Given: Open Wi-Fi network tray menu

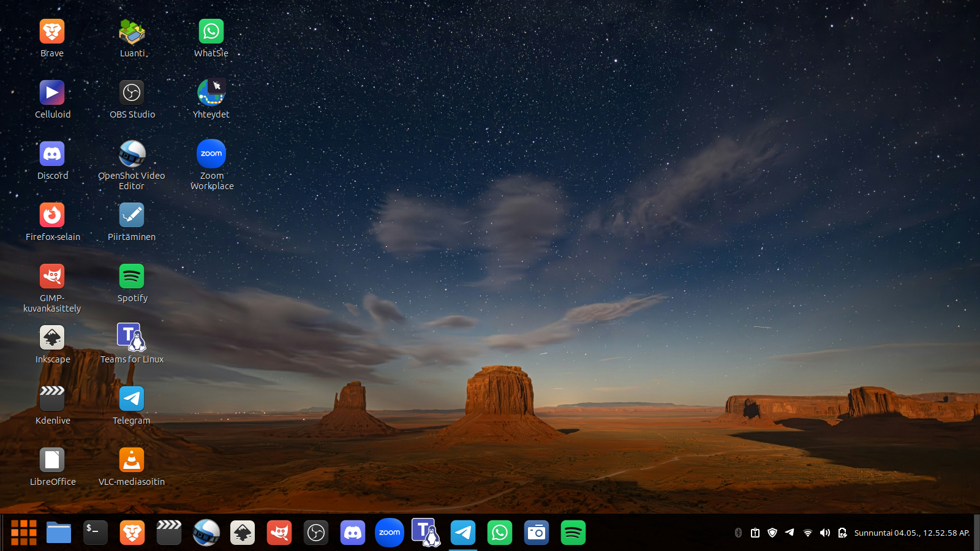Looking at the screenshot, I should [x=808, y=533].
